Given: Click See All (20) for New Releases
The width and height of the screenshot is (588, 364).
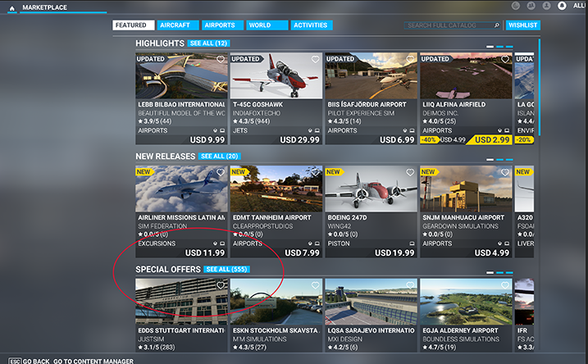Looking at the screenshot, I should pos(220,157).
